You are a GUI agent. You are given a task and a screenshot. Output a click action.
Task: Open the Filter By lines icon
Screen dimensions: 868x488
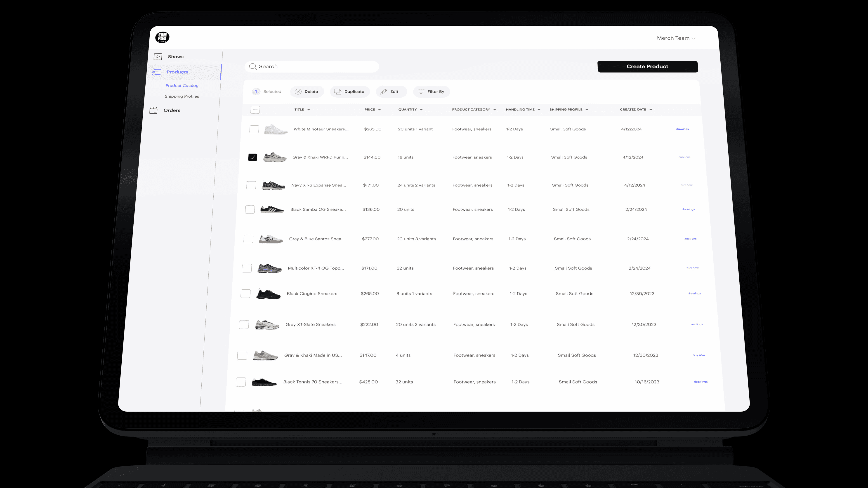420,91
